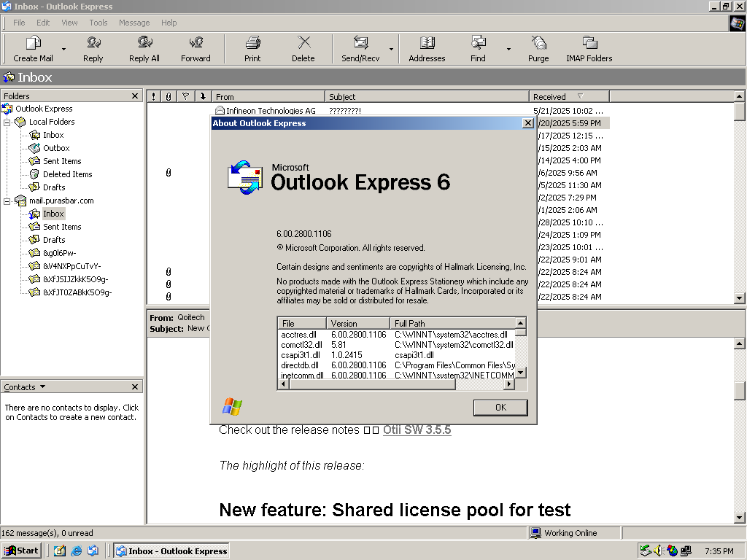Sort messages by flag column icon
Image resolution: width=747 pixels, height=560 pixels.
tap(186, 97)
